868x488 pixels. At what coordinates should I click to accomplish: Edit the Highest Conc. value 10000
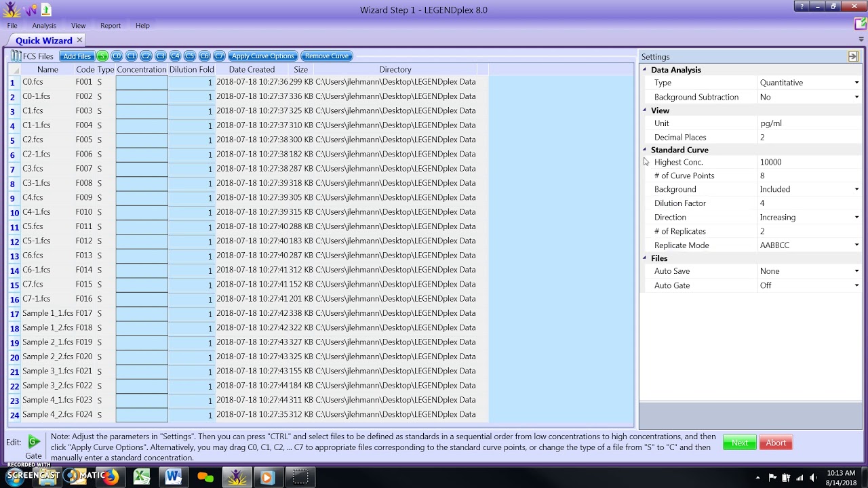tap(810, 162)
